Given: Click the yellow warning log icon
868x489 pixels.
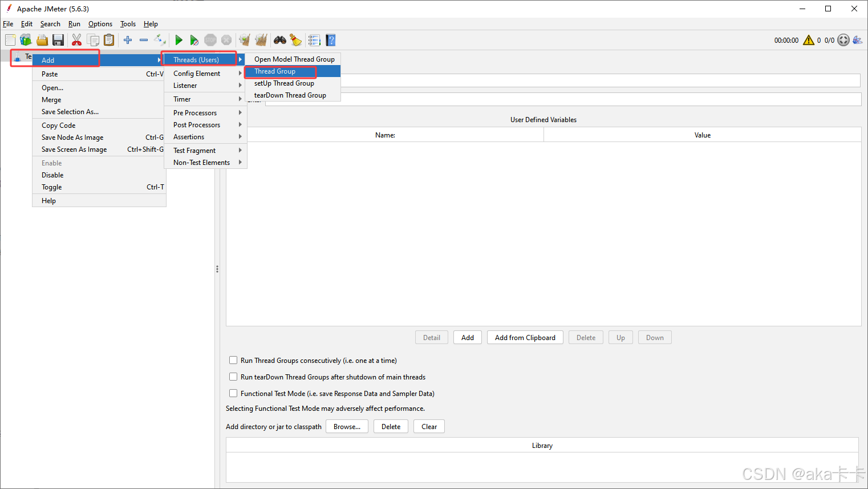Looking at the screenshot, I should coord(809,40).
